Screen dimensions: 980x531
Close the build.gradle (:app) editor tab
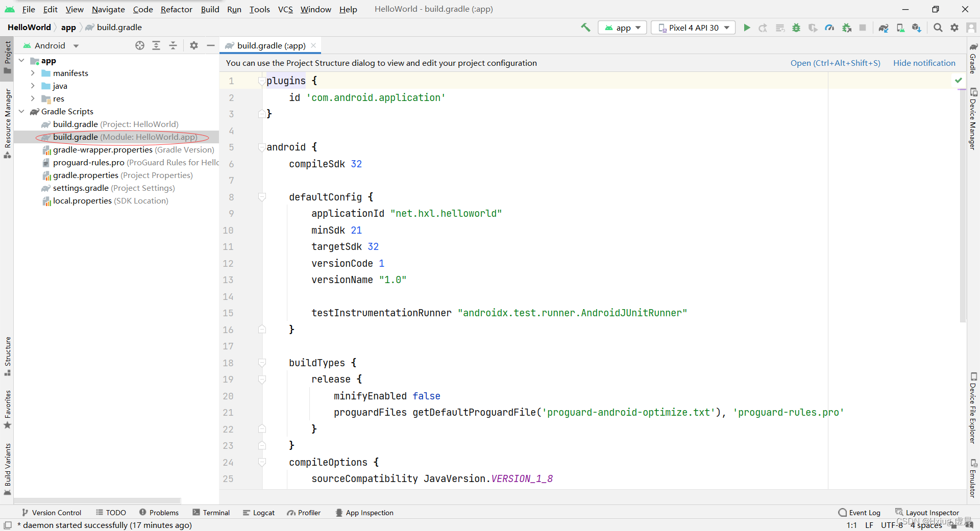[x=313, y=45]
